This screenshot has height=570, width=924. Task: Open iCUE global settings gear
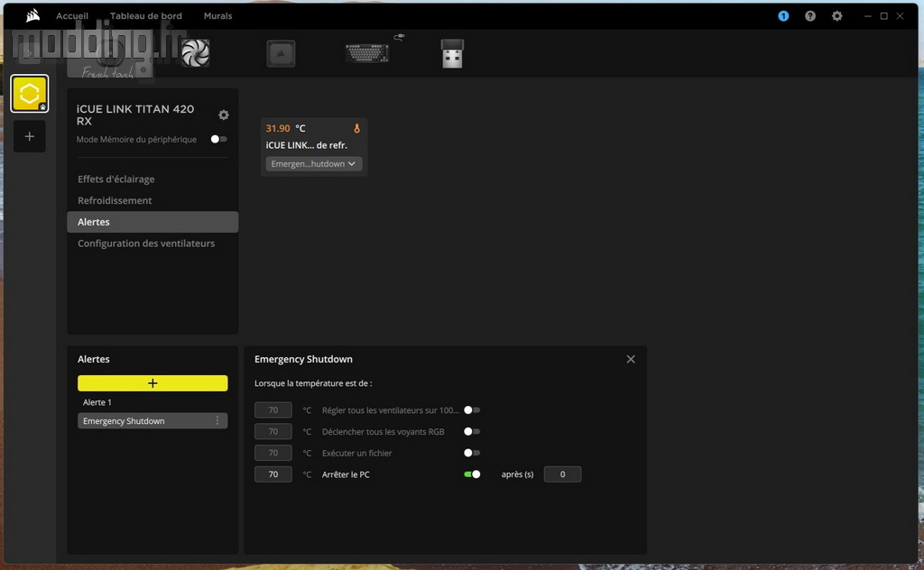836,16
